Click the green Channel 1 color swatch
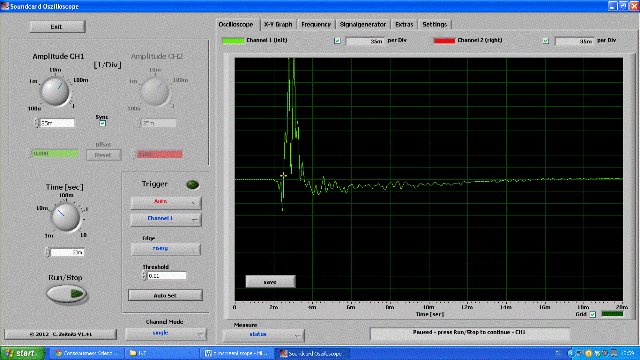This screenshot has width=640, height=360. [233, 40]
